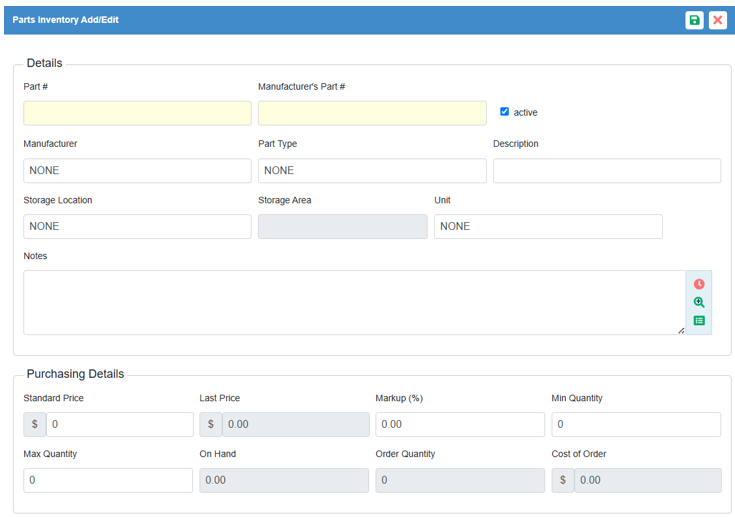Expand the Part Type selector
This screenshot has width=735, height=517.
click(x=372, y=170)
